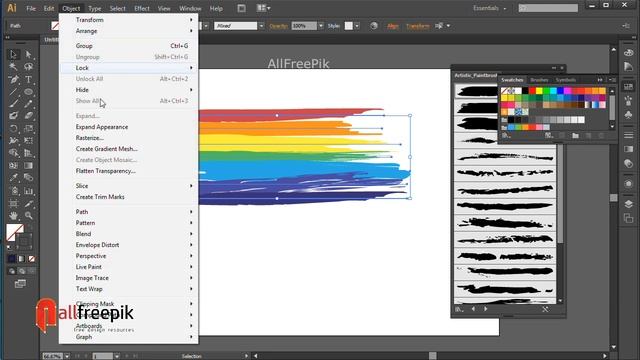Click the Go to Bridge icon
The width and height of the screenshot is (640, 360).
click(x=241, y=8)
